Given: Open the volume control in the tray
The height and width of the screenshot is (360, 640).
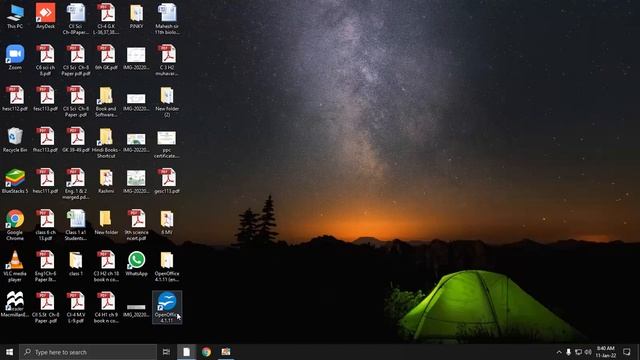Looking at the screenshot, I should [x=588, y=352].
